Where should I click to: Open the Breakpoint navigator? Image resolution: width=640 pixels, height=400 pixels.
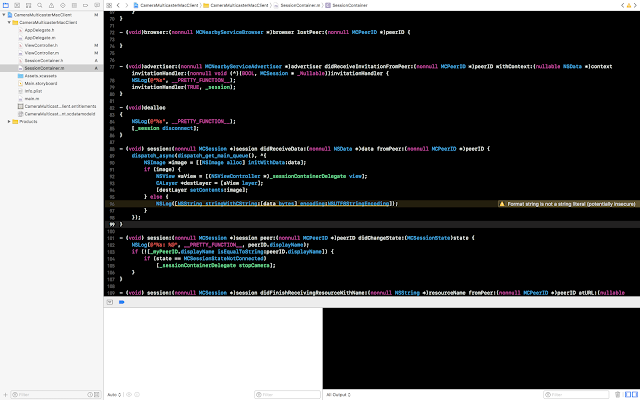coord(86,5)
